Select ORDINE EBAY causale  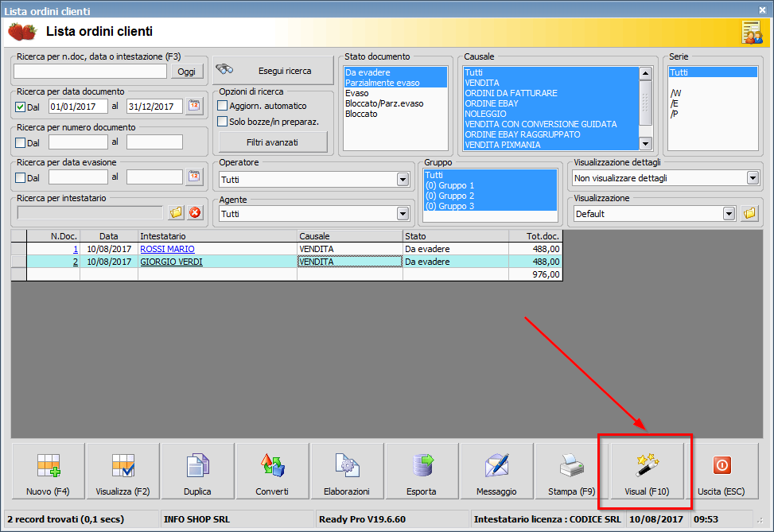pyautogui.click(x=551, y=103)
